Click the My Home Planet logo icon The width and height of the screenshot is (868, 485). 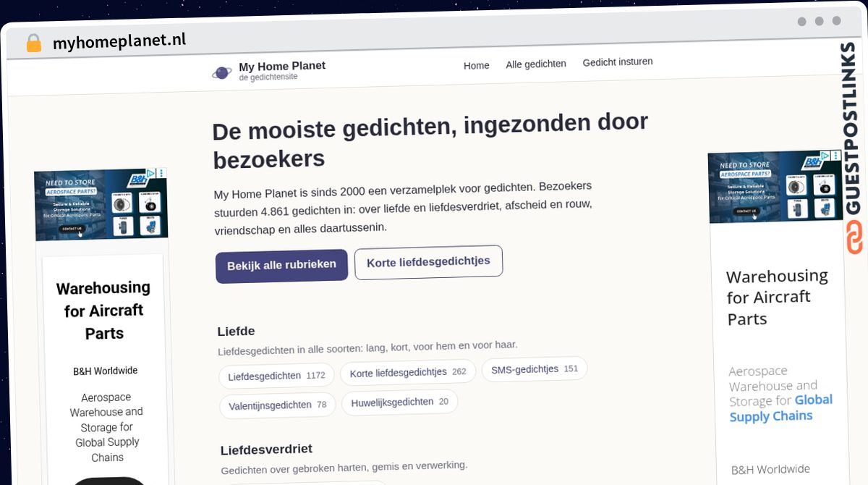222,72
